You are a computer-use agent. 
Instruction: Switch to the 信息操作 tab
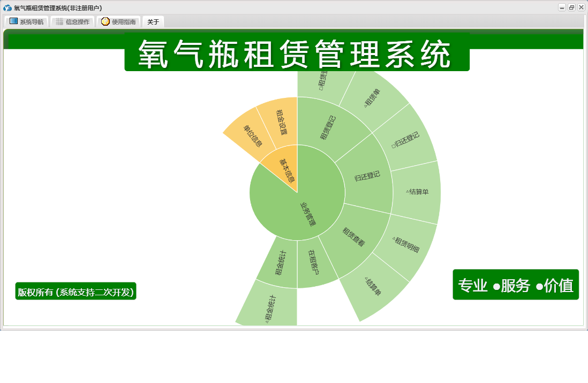point(72,22)
